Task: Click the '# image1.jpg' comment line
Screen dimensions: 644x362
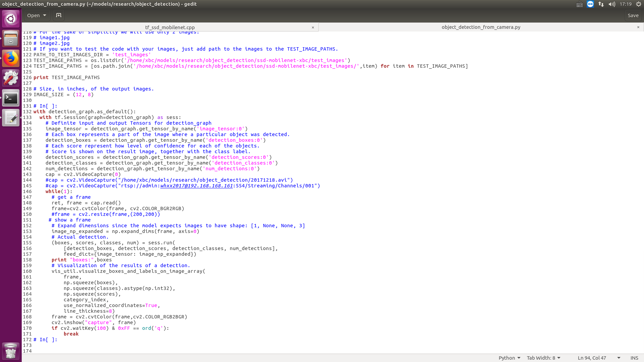Action: (x=52, y=38)
